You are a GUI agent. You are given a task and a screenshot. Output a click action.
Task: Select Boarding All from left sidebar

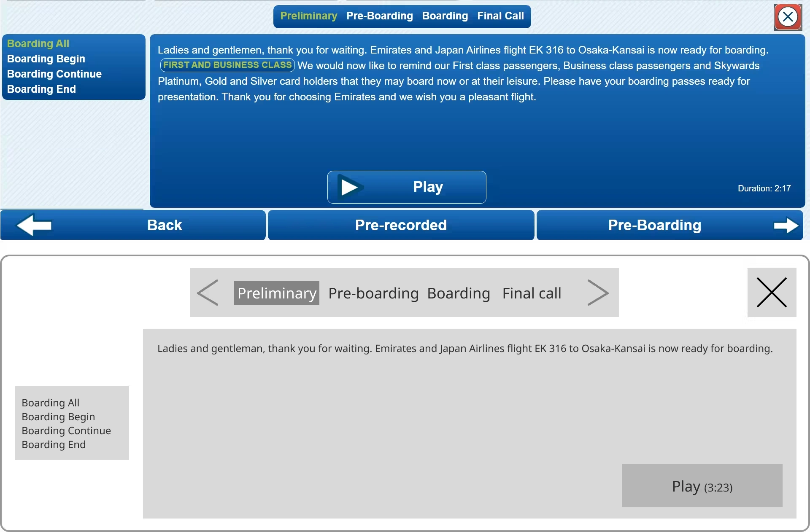click(x=38, y=43)
